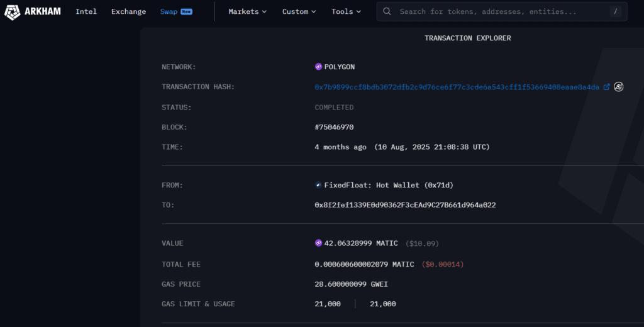
Task: Open the Intel page
Action: pos(86,11)
